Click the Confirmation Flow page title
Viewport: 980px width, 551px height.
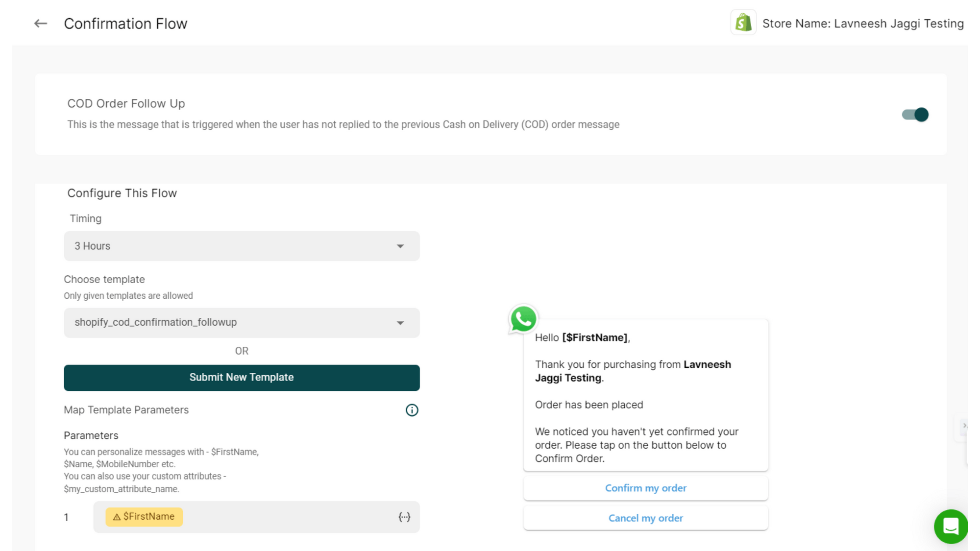click(x=125, y=24)
